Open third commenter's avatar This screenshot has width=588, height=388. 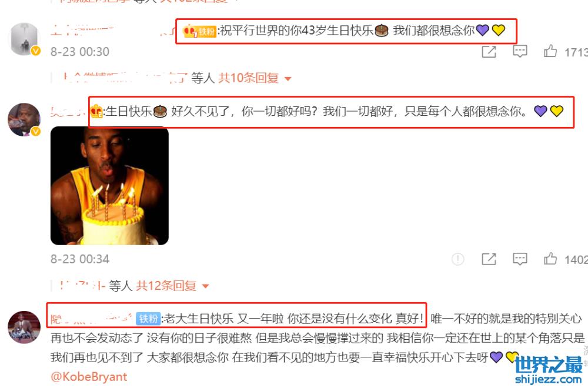[24, 327]
